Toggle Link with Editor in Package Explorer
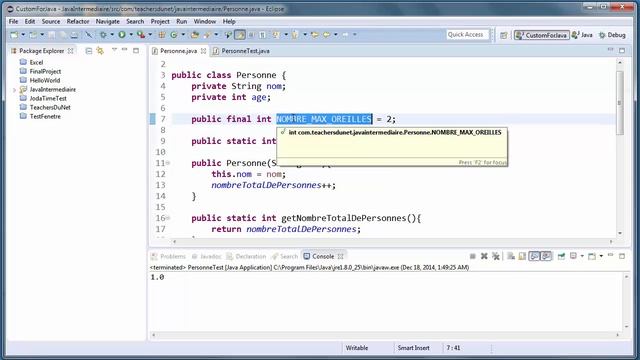The width and height of the screenshot is (640, 360). tap(100, 51)
